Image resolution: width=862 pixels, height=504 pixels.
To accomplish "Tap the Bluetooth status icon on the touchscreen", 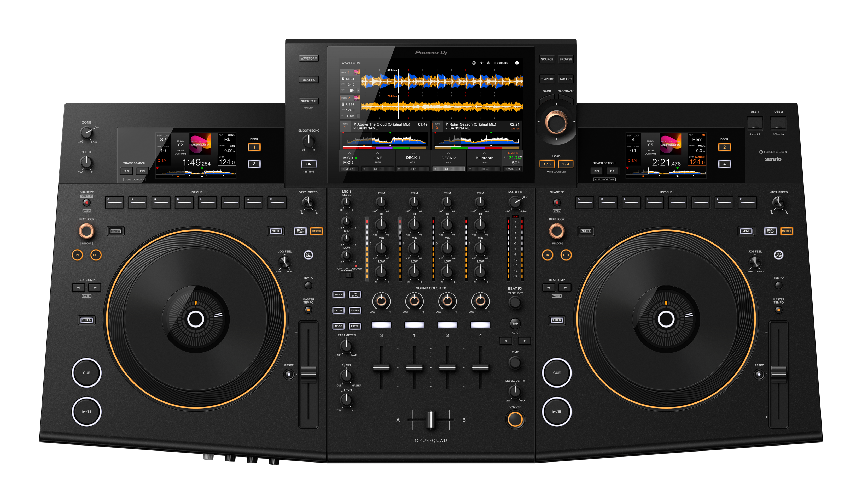I will coord(488,63).
